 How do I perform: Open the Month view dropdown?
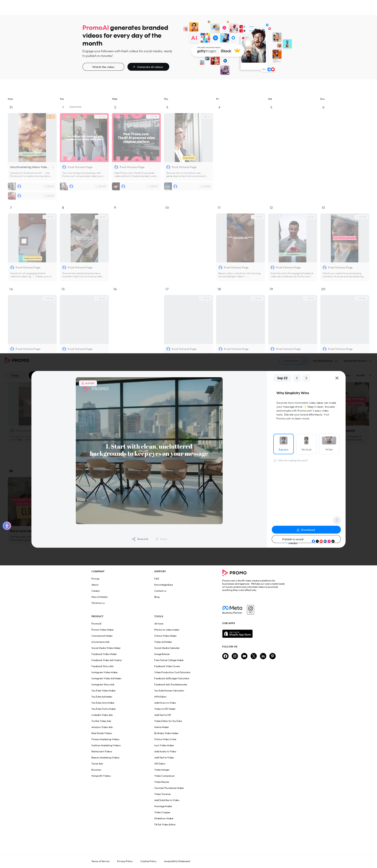click(x=364, y=375)
